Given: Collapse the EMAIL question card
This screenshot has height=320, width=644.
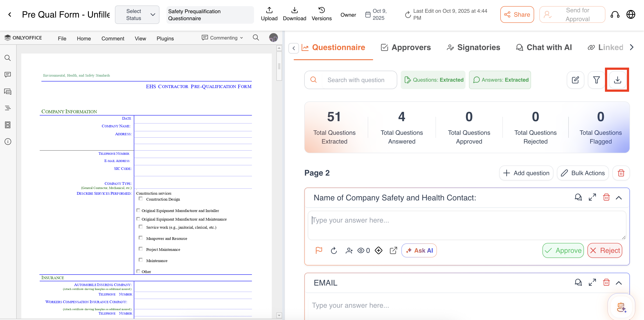Looking at the screenshot, I should click(x=619, y=283).
